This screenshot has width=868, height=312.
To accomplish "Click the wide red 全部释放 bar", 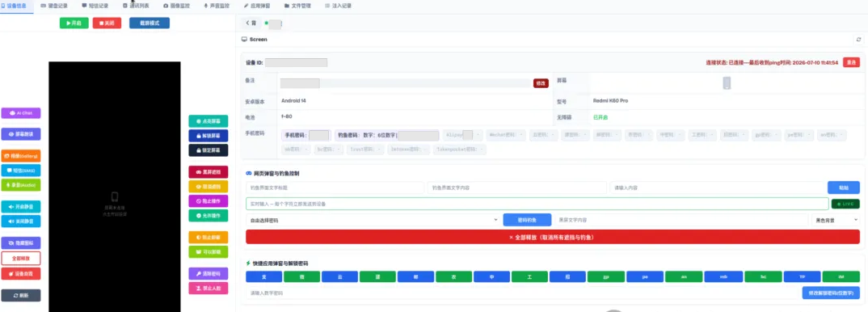I will pos(553,237).
